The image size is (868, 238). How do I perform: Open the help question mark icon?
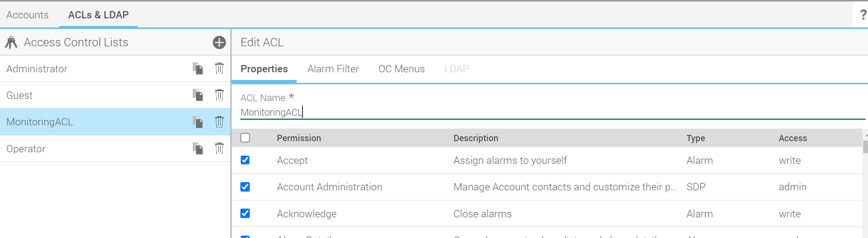pyautogui.click(x=863, y=15)
